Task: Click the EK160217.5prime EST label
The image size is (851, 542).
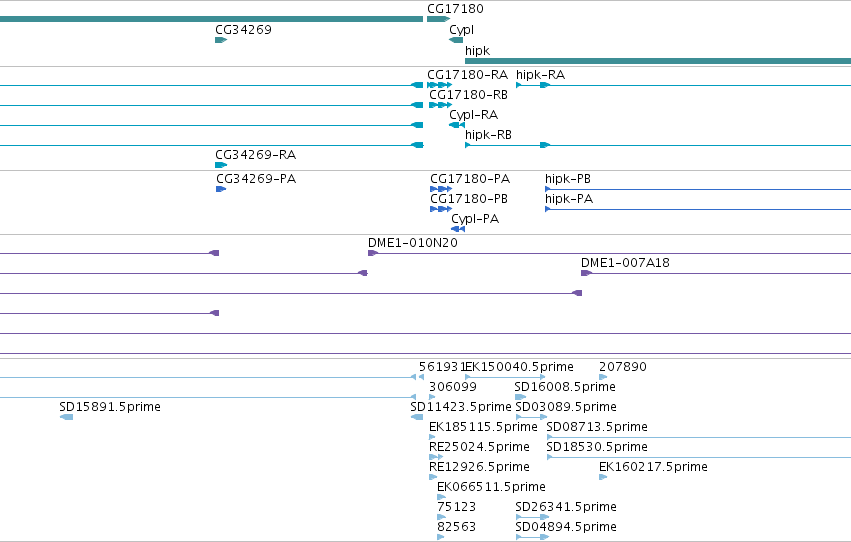Action: (653, 468)
